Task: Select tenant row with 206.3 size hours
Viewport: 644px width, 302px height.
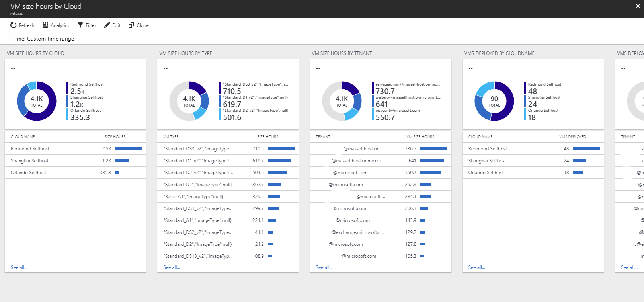Action: point(381,208)
